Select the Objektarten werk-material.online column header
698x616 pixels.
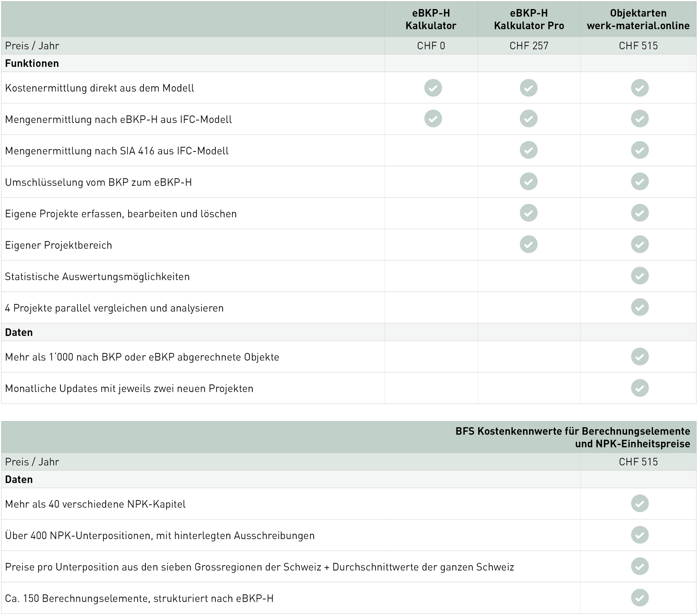[638, 19]
